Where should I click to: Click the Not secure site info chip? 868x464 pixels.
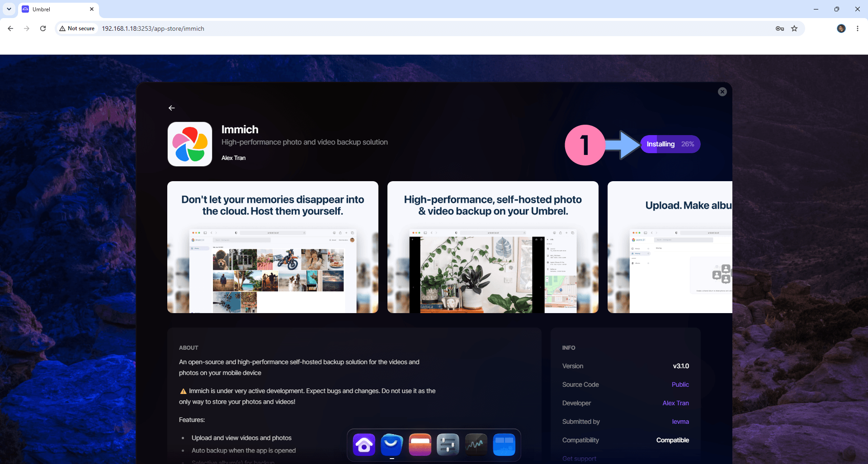77,28
